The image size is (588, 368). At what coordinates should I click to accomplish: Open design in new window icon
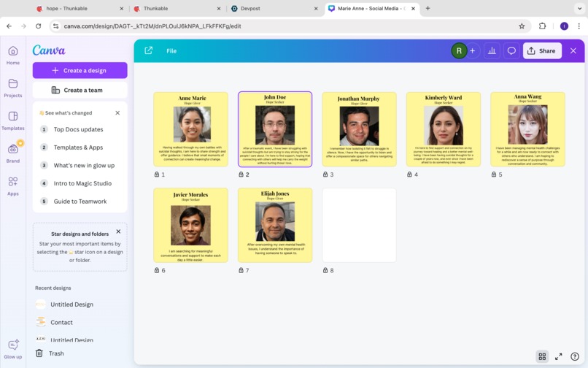click(149, 50)
